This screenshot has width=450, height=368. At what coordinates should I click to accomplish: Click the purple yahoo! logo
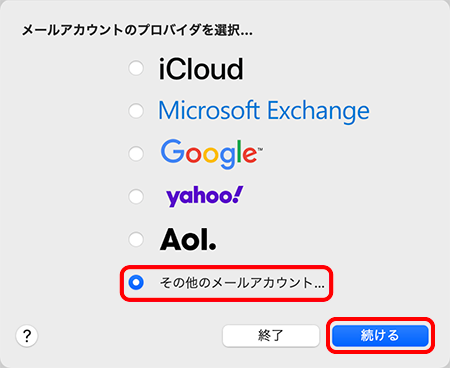click(x=205, y=196)
